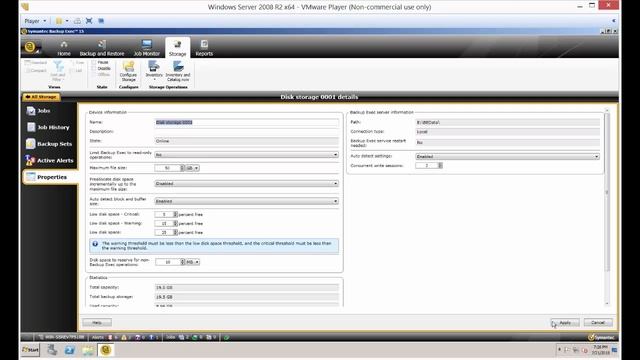Click the Cancel button
Screen dimensions: 640x360
point(598,322)
